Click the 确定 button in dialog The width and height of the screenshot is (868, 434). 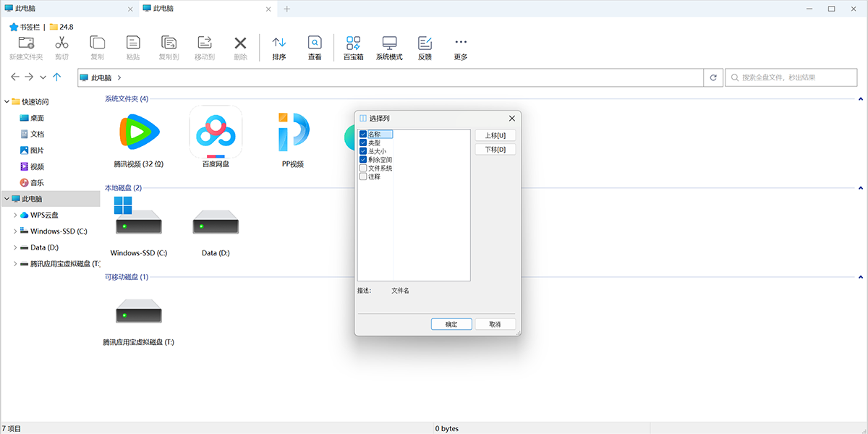pyautogui.click(x=451, y=324)
